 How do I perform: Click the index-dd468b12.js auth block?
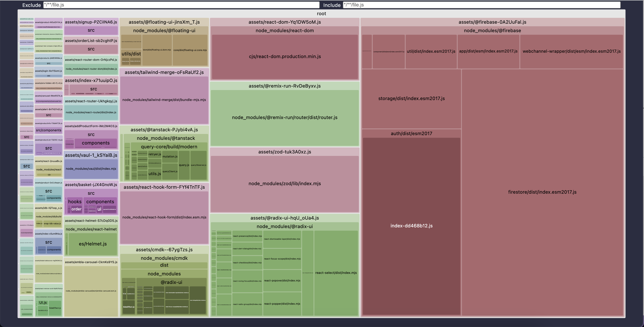click(411, 226)
